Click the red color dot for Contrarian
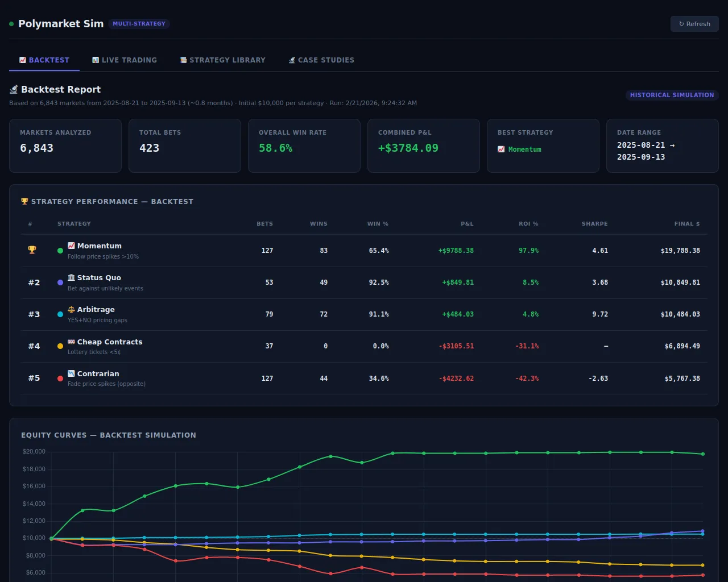The image size is (728, 582). (60, 379)
